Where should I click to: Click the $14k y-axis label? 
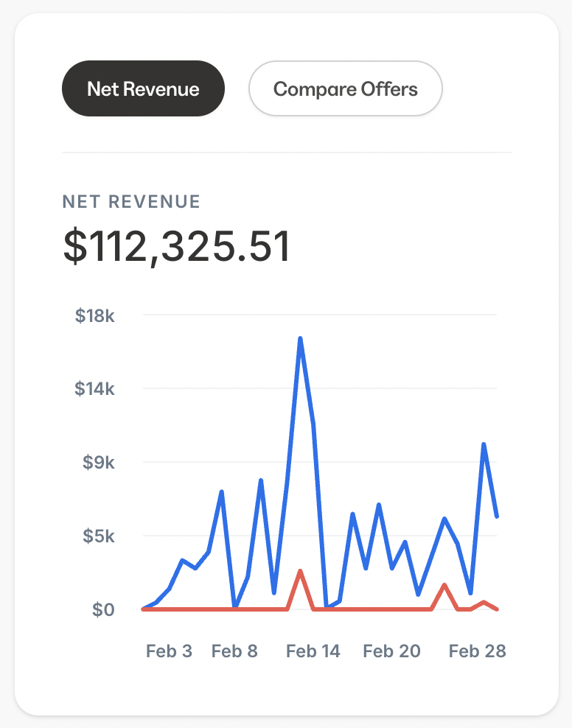[x=94, y=388]
